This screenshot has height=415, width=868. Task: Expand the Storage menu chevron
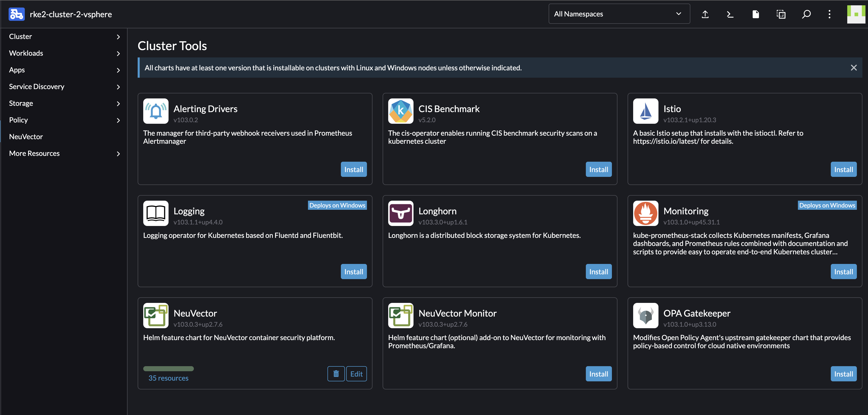pyautogui.click(x=118, y=103)
